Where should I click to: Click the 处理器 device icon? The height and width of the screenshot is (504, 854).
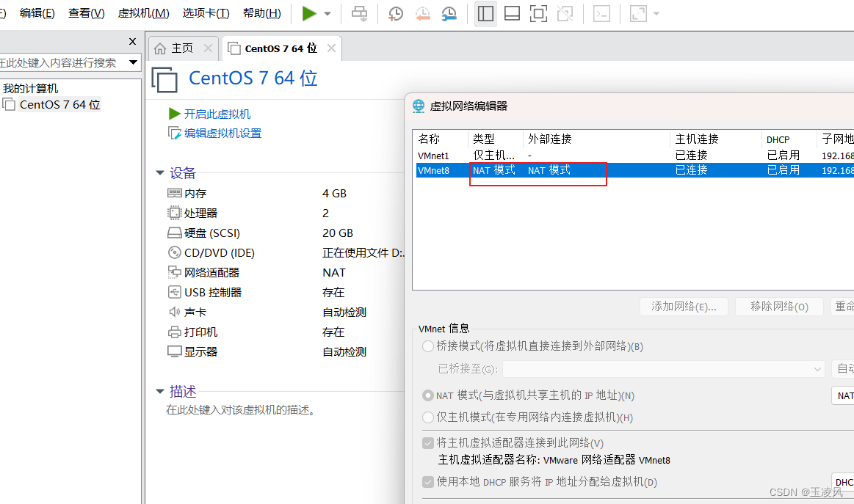[174, 213]
